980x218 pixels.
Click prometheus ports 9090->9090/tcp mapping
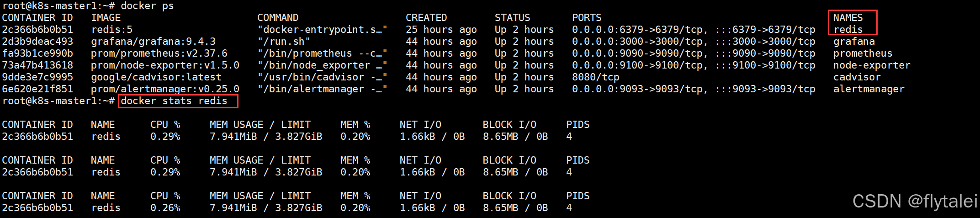point(694,53)
